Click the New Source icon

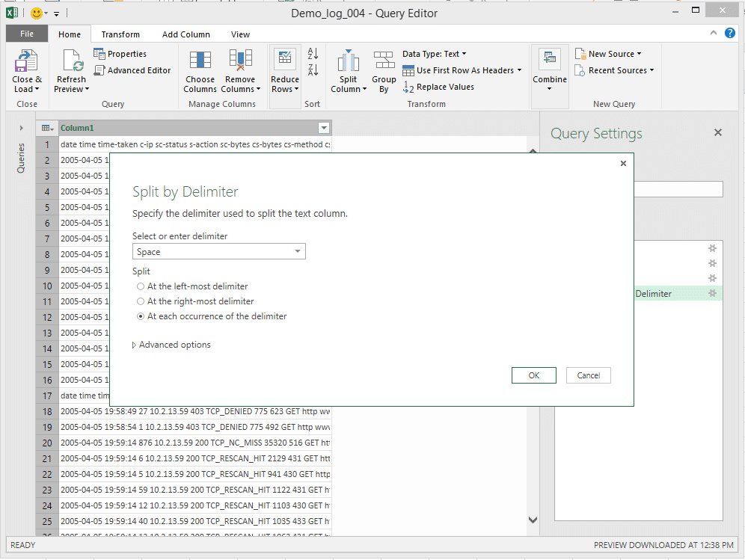click(580, 54)
